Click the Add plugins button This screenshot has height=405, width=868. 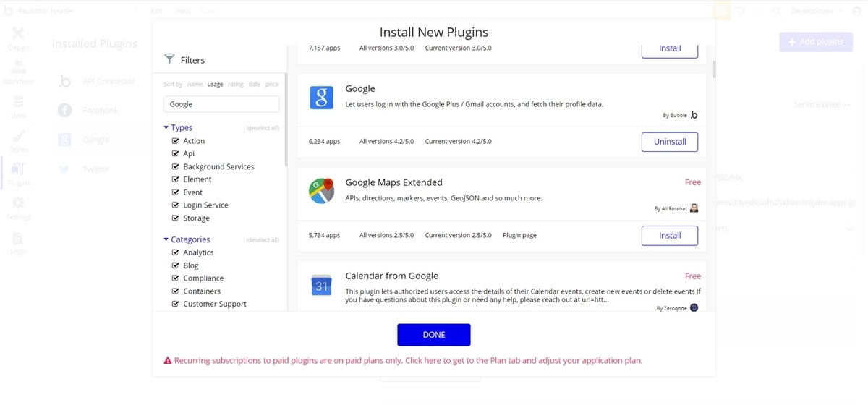[816, 42]
